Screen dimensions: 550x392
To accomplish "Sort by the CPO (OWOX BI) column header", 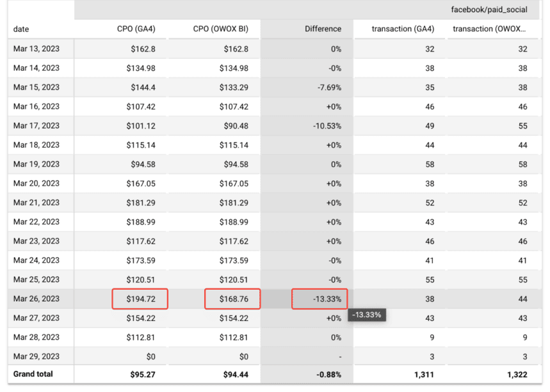I will click(221, 29).
